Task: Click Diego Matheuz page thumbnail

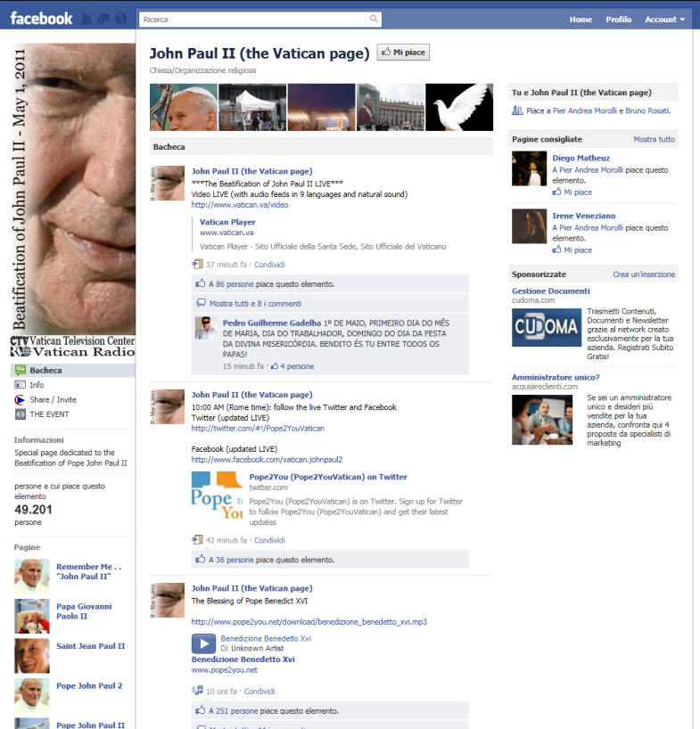Action: [530, 168]
